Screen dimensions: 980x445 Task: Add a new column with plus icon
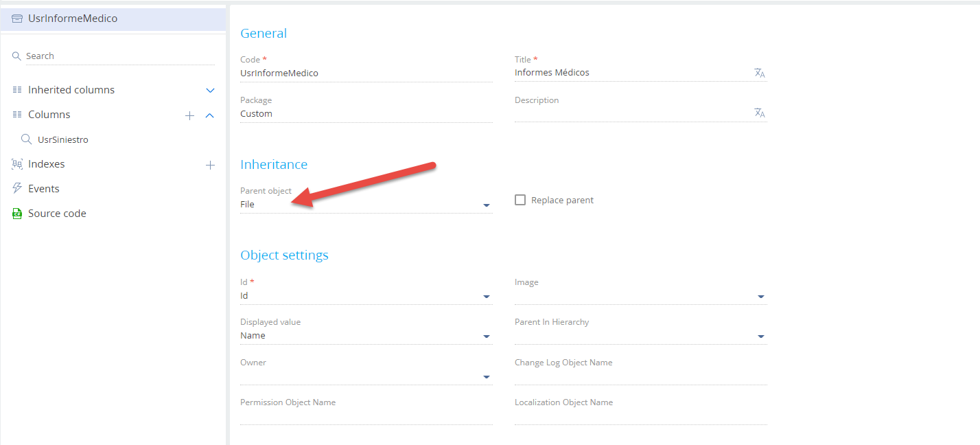[x=190, y=115]
